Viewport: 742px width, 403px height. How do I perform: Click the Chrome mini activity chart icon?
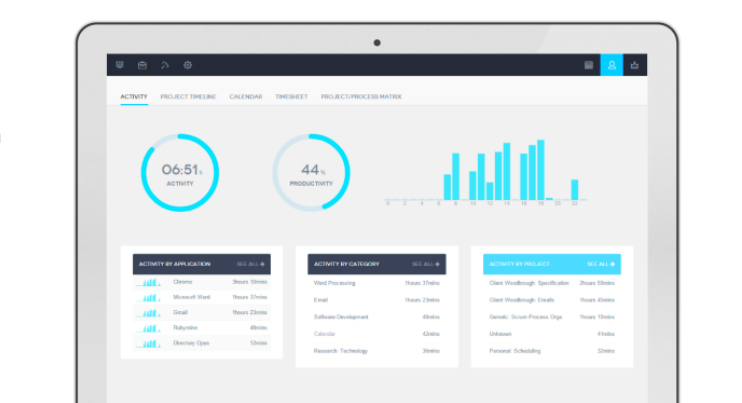tap(148, 283)
